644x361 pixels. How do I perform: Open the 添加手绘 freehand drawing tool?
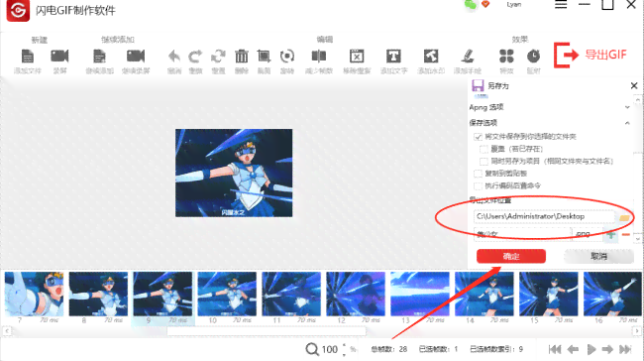[468, 56]
